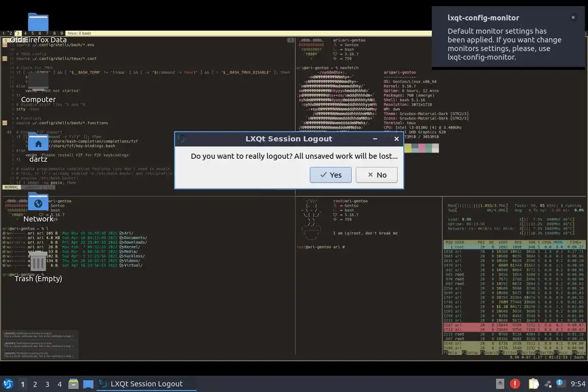Select the LXQt Session Logout taskbar entry
The image size is (588, 392).
click(x=146, y=384)
